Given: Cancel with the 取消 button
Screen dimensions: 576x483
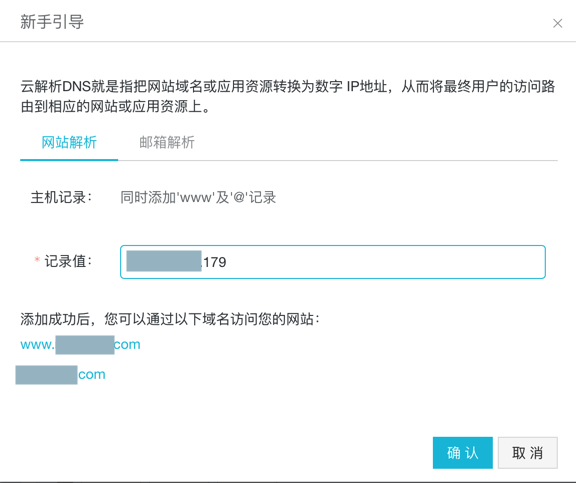Looking at the screenshot, I should point(528,453).
